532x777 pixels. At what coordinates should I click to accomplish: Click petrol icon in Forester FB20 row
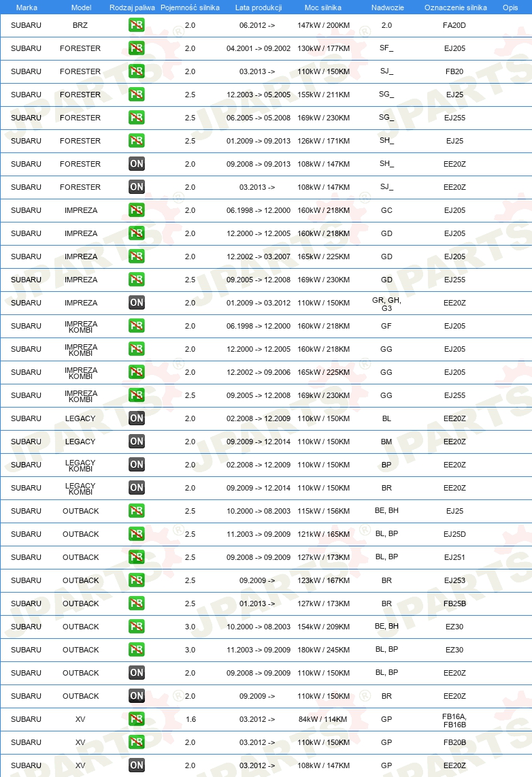tap(136, 71)
